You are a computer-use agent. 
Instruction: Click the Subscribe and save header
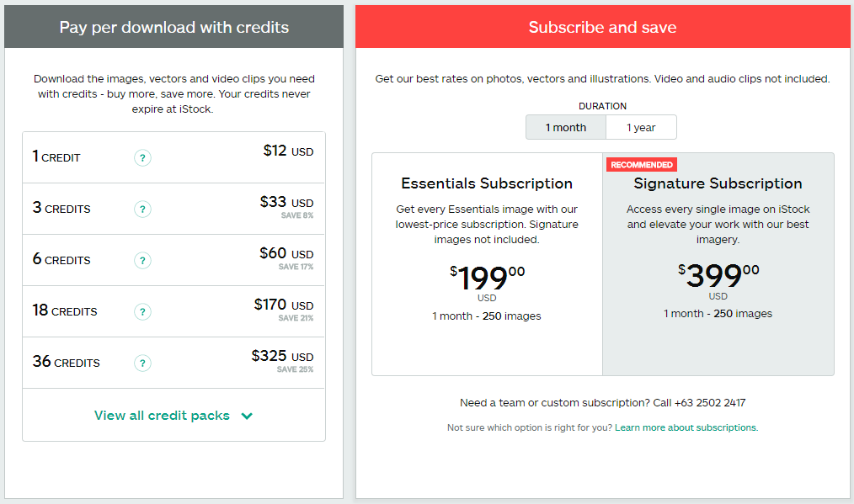point(602,27)
